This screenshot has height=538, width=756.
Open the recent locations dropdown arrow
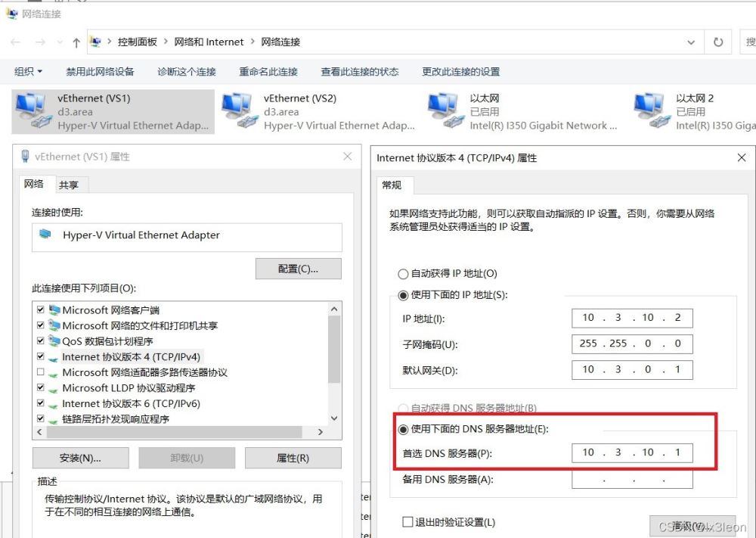pos(60,42)
